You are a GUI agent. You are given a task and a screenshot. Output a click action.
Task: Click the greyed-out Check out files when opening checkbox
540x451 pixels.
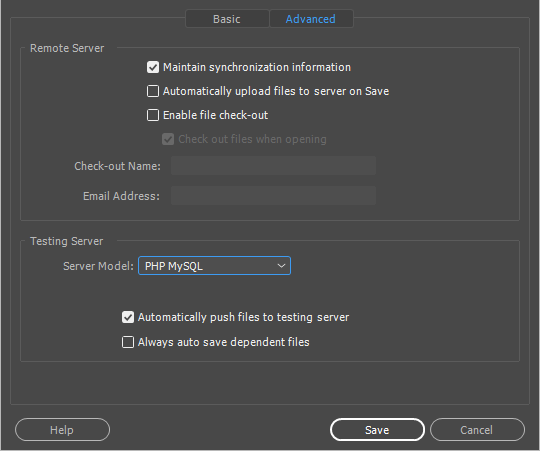(168, 139)
